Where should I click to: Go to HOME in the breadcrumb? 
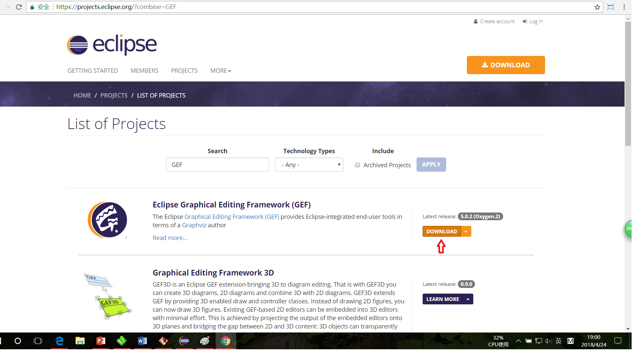(x=82, y=96)
